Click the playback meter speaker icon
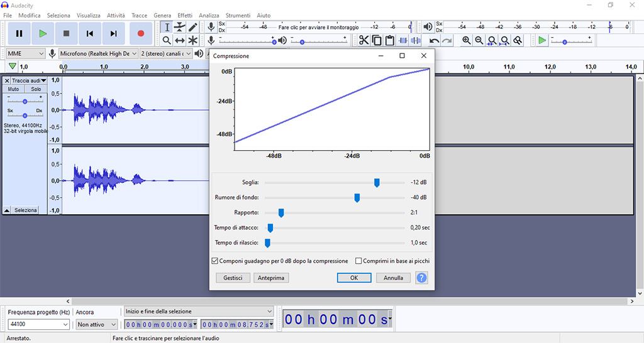Screen dimensions: 644x343 [428, 27]
